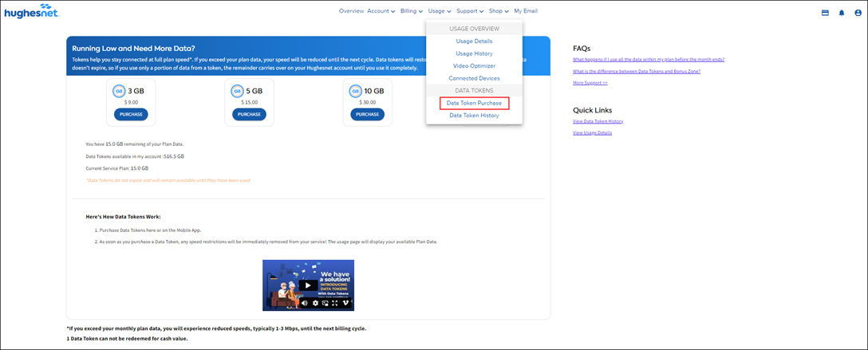Image resolution: width=868 pixels, height=350 pixels.
Task: Open Video Optimizer from the Usage menu
Action: pos(474,66)
